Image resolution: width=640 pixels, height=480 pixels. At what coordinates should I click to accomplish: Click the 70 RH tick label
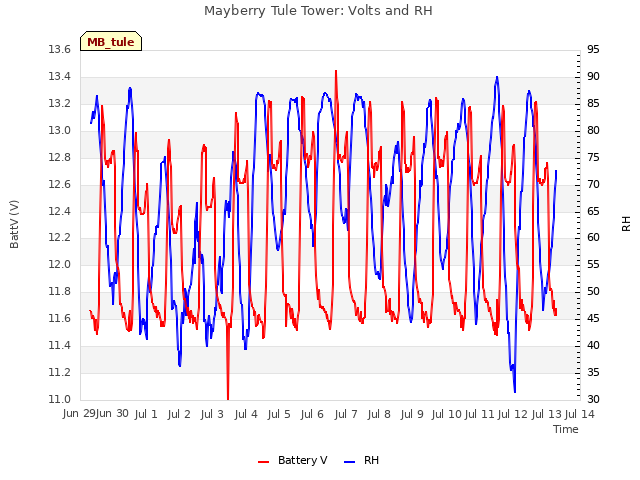[593, 184]
